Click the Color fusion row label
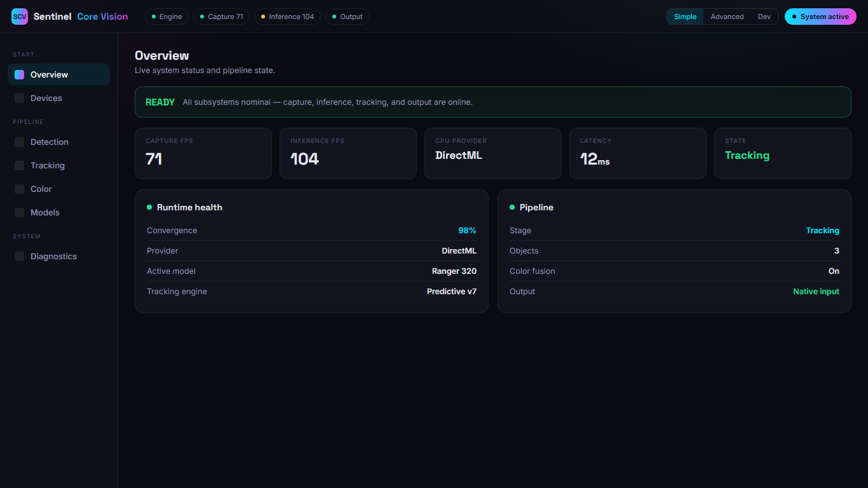 pyautogui.click(x=532, y=271)
